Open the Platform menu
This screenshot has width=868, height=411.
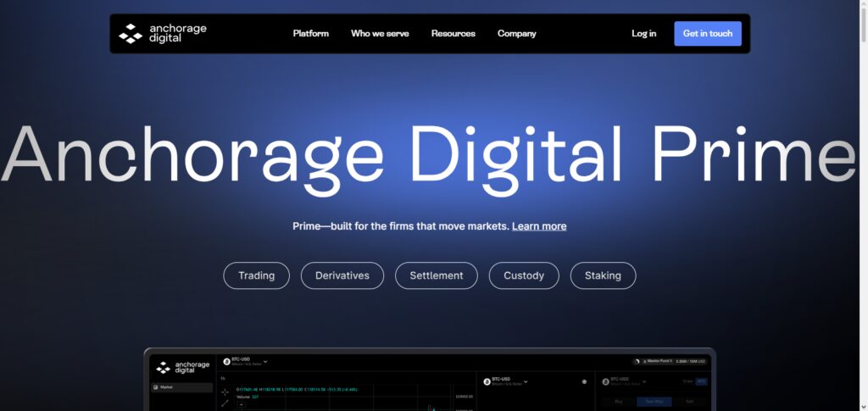(x=310, y=34)
